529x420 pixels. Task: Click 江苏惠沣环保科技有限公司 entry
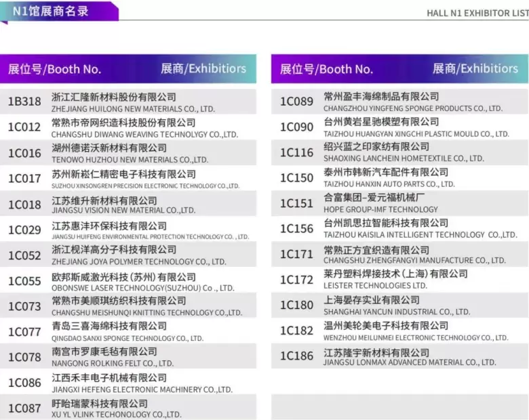coord(109,226)
